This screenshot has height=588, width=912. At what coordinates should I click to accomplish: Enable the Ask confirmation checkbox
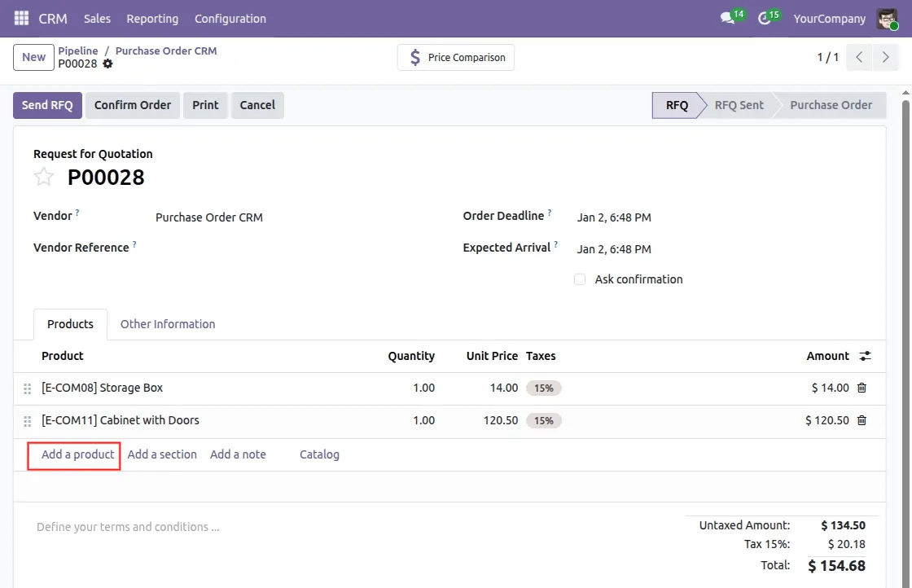580,279
